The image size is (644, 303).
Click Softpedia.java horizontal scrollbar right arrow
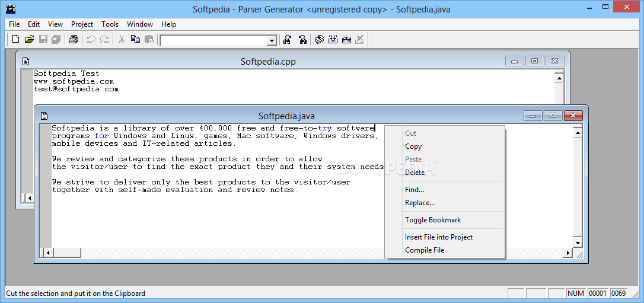[569, 253]
